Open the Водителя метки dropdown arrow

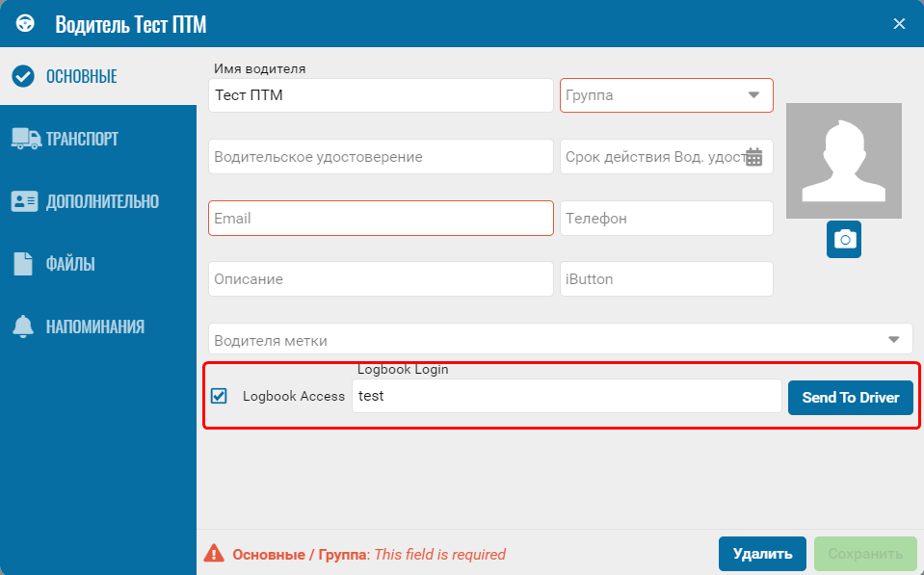[893, 339]
